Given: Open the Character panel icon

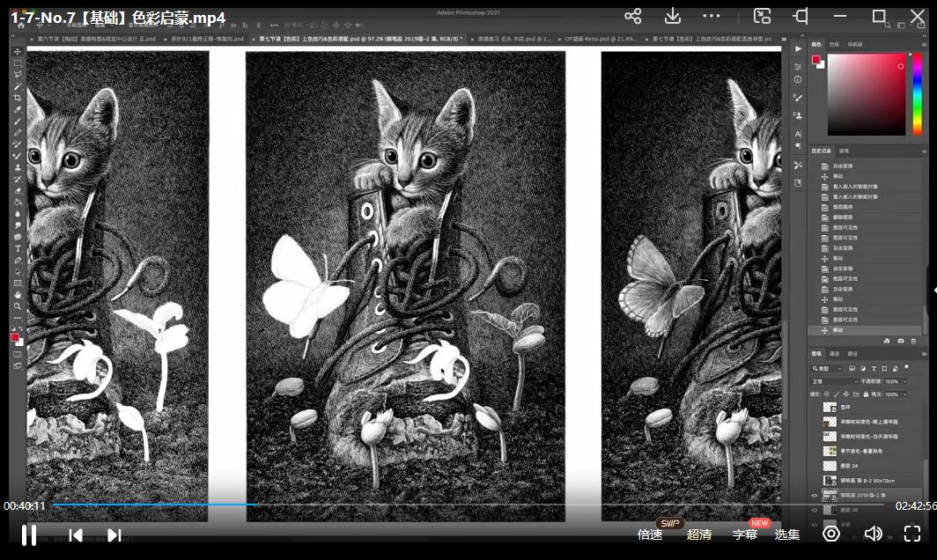Looking at the screenshot, I should (x=799, y=134).
